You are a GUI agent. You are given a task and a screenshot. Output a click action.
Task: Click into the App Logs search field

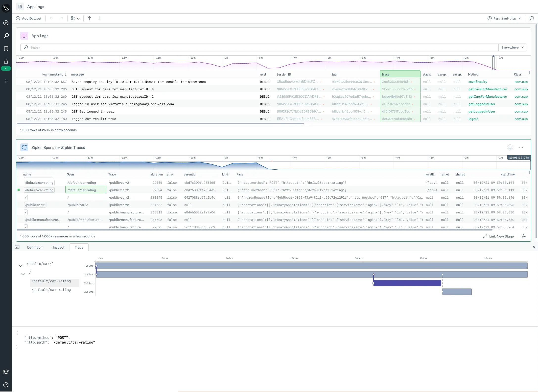pos(259,47)
